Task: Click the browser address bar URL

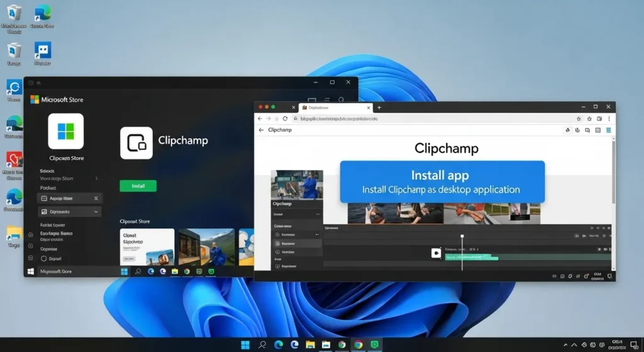Action: pos(339,118)
